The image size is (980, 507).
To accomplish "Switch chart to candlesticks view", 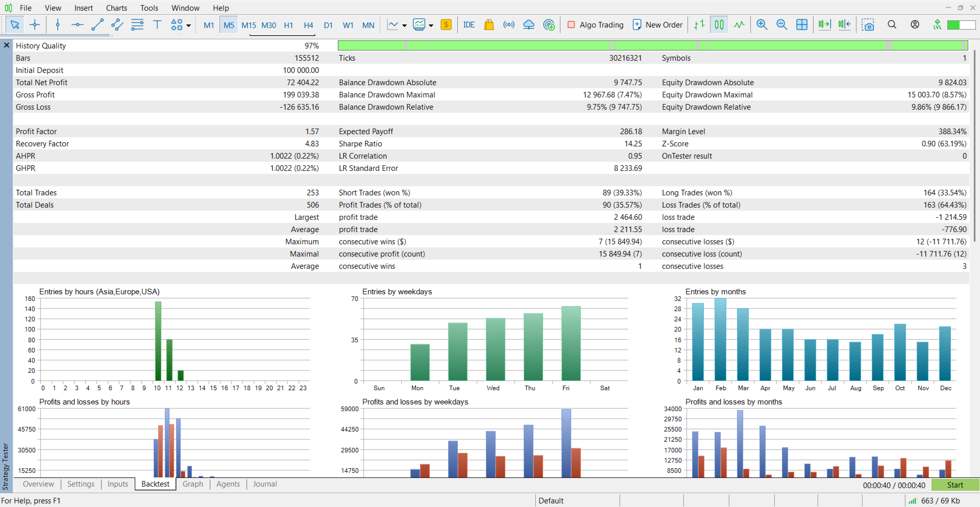I will pyautogui.click(x=719, y=24).
